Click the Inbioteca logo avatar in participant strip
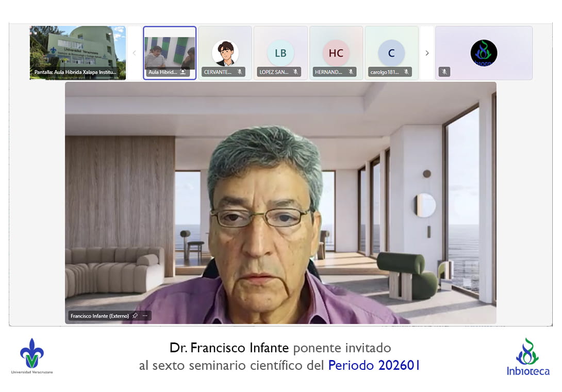 tap(484, 53)
